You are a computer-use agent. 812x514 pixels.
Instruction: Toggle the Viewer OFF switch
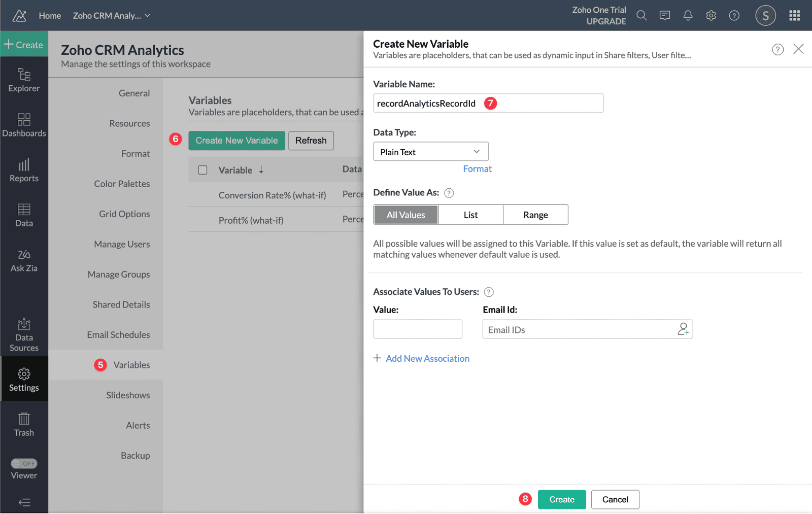24,464
